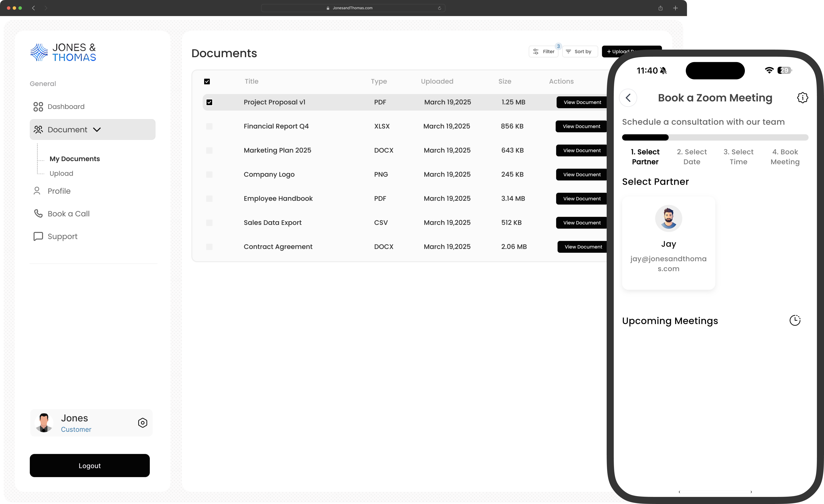The image size is (824, 504).
Task: Go to My Documents
Action: 75,158
